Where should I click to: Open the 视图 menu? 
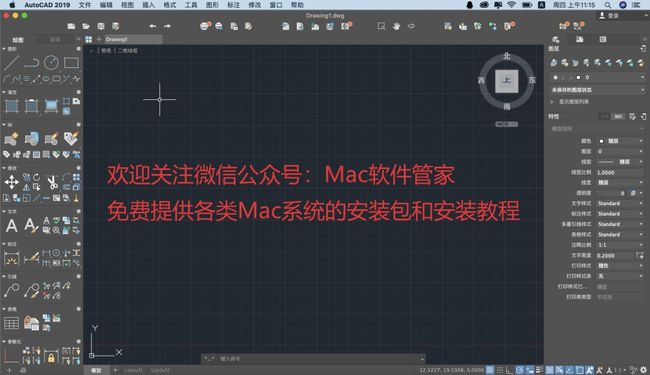(x=127, y=5)
